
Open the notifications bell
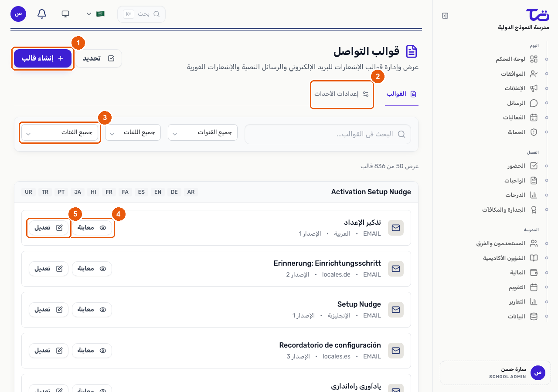(42, 14)
